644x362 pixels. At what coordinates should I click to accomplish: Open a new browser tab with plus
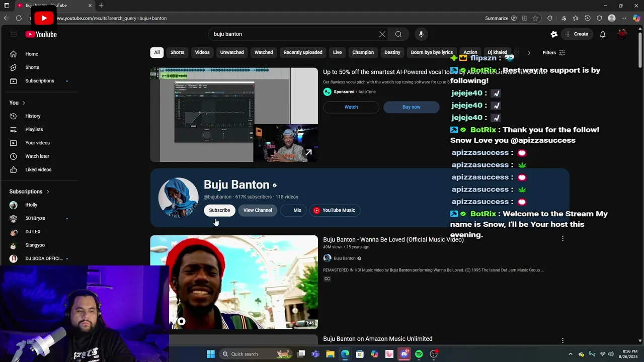point(101,5)
